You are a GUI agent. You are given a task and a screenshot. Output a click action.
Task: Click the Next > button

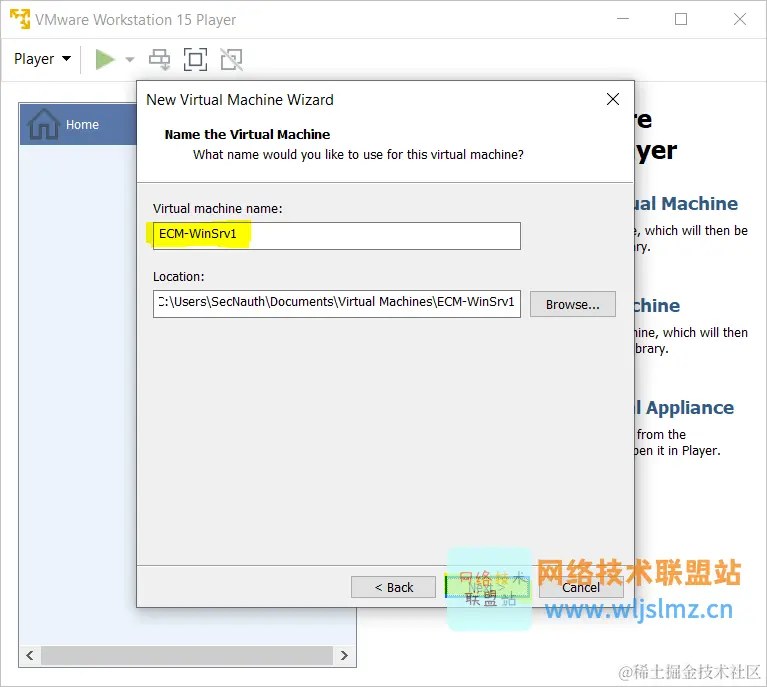pos(487,587)
